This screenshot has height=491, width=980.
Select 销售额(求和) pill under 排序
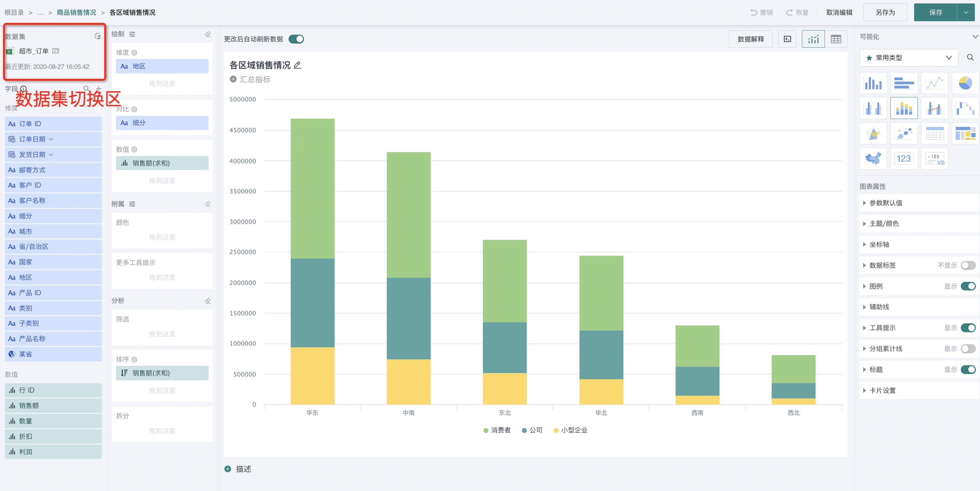[162, 373]
